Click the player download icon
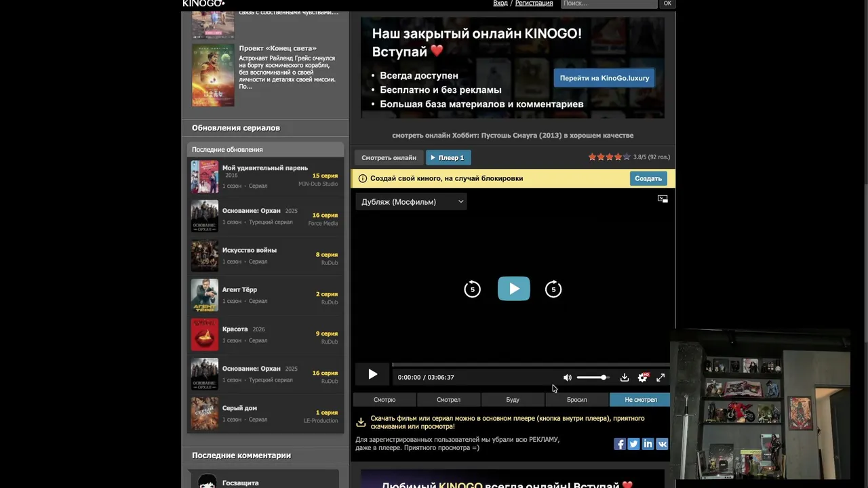 pos(625,378)
